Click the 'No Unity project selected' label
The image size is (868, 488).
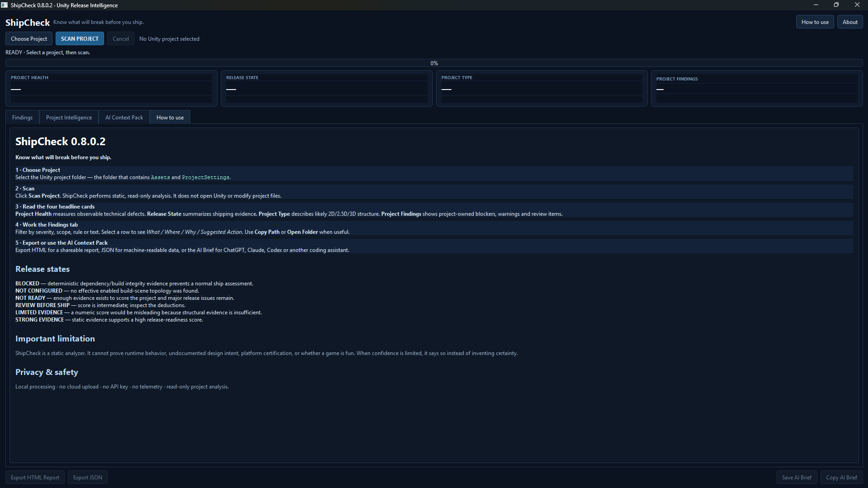click(x=169, y=39)
